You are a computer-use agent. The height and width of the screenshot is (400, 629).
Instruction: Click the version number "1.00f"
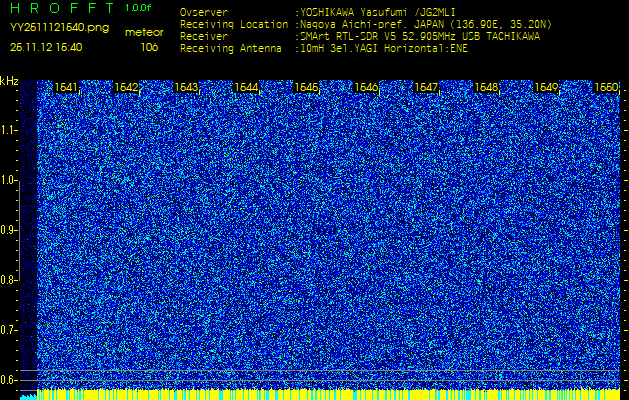pyautogui.click(x=138, y=8)
